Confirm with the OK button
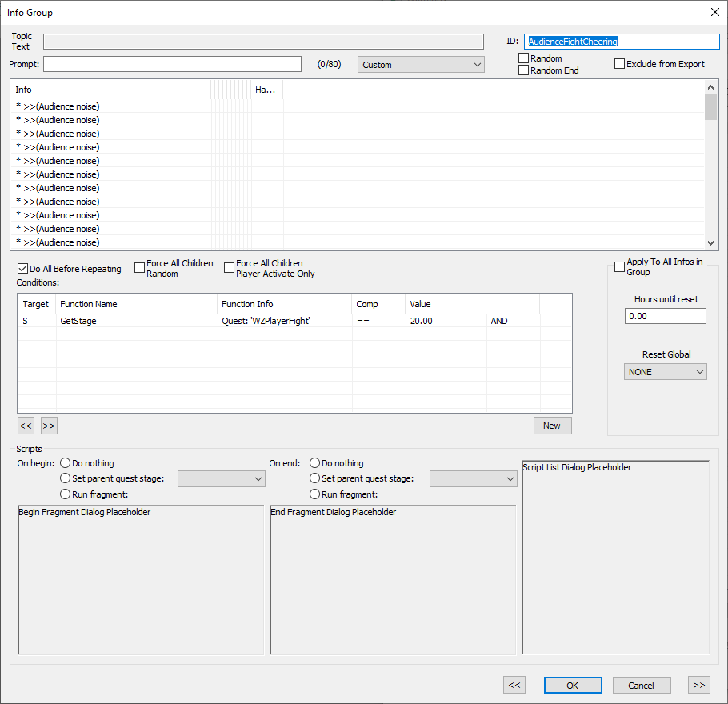 click(x=573, y=686)
